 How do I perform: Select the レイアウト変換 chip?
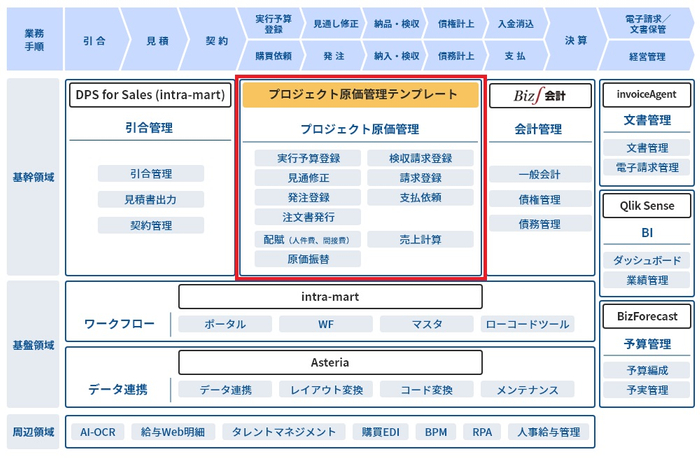(x=326, y=390)
